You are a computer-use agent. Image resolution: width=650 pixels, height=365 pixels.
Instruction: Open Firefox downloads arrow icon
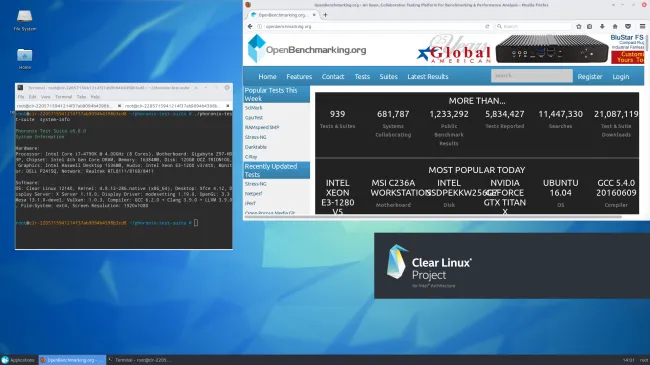pos(602,26)
